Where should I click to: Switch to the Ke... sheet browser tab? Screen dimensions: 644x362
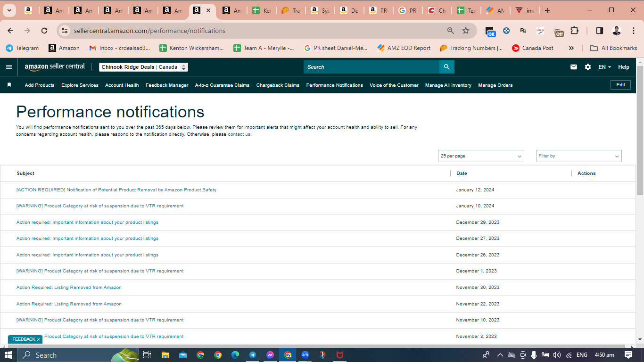click(x=262, y=10)
